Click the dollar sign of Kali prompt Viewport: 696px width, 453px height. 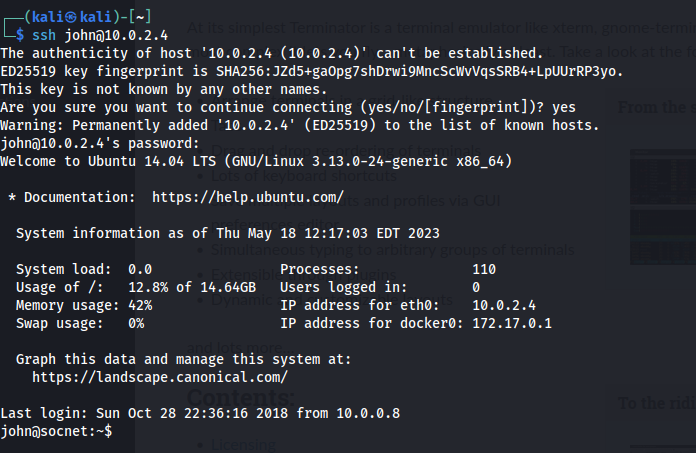20,35
